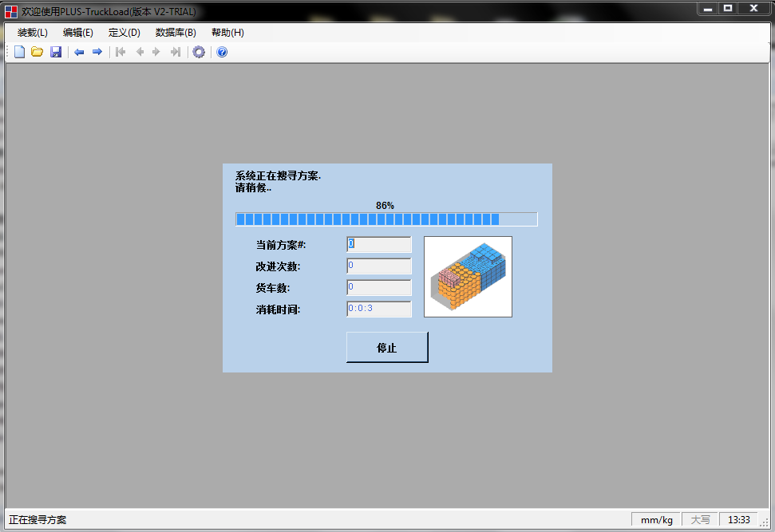Jump to last solution icon
Image resolution: width=775 pixels, height=532 pixels.
[x=176, y=52]
